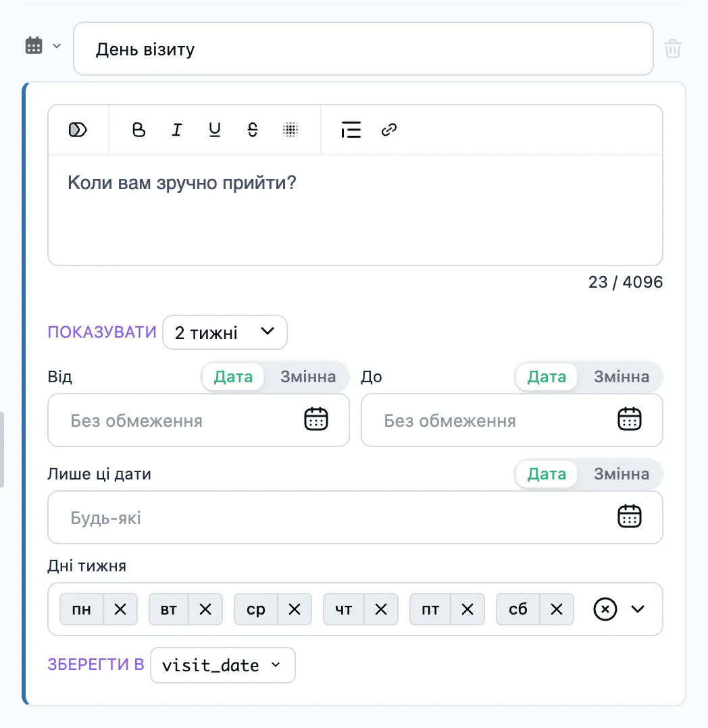Clear all selected weekdays with circled X

click(605, 609)
